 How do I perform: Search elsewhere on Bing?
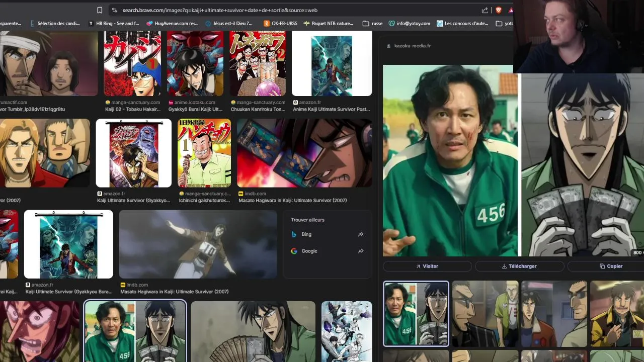tap(327, 234)
